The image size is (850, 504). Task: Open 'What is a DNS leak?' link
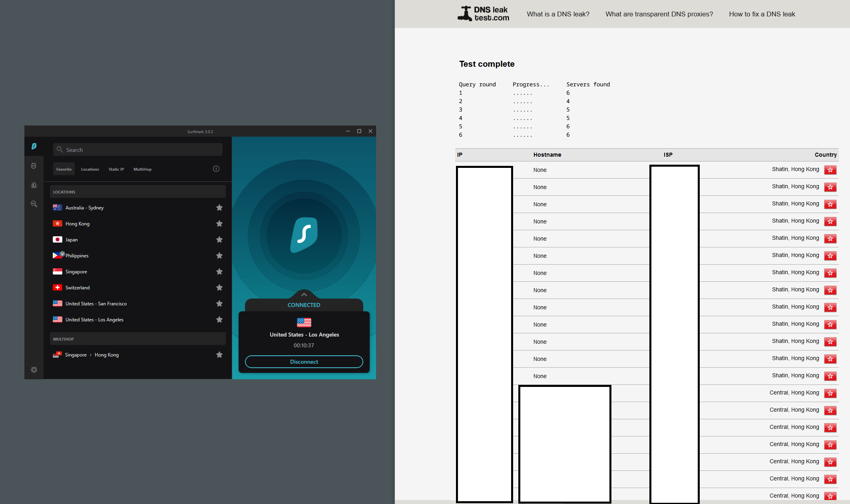click(558, 14)
